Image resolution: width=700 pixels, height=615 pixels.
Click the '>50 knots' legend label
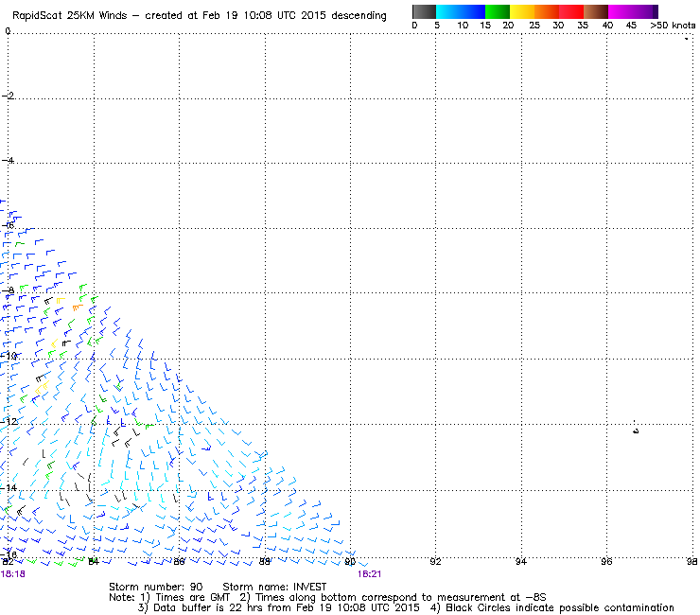[673, 25]
